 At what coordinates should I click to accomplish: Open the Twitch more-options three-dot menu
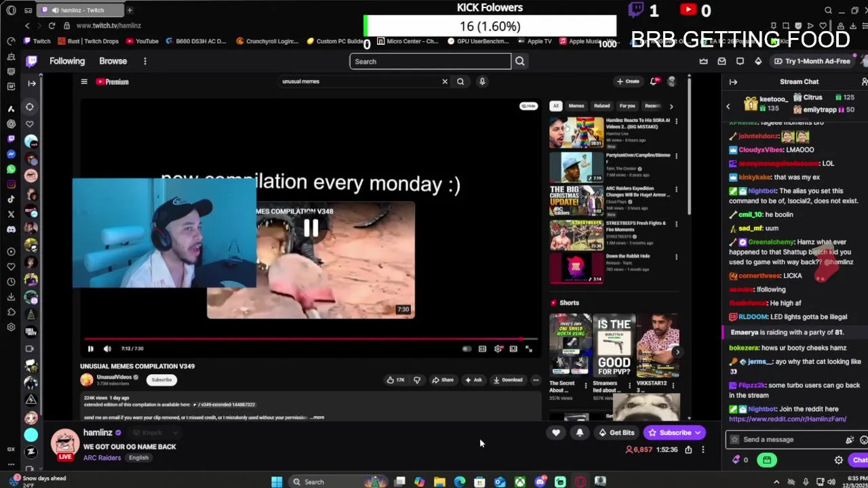click(144, 61)
